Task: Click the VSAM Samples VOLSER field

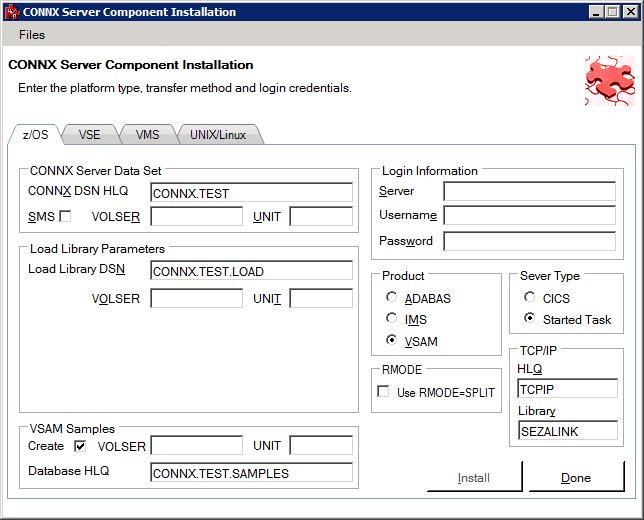Action: coord(196,445)
